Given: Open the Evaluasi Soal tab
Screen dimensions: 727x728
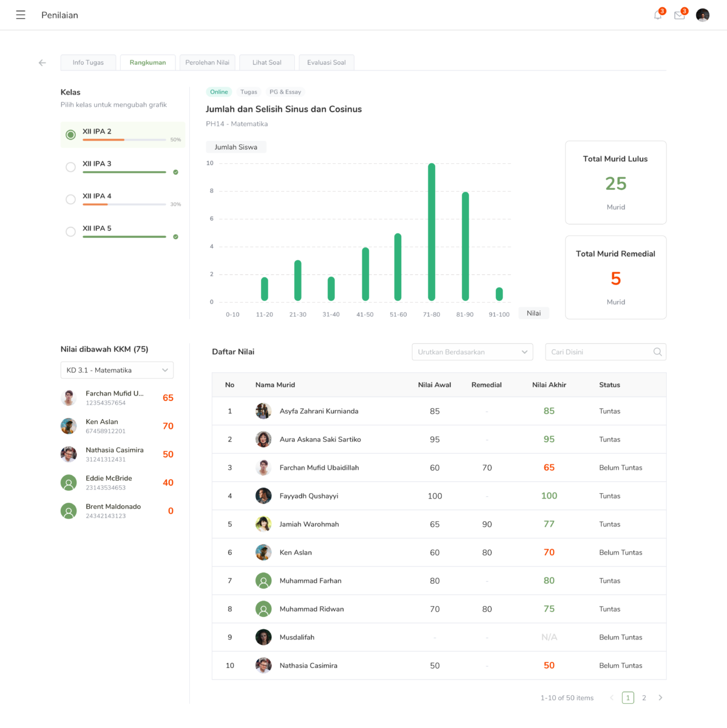Looking at the screenshot, I should click(x=326, y=62).
